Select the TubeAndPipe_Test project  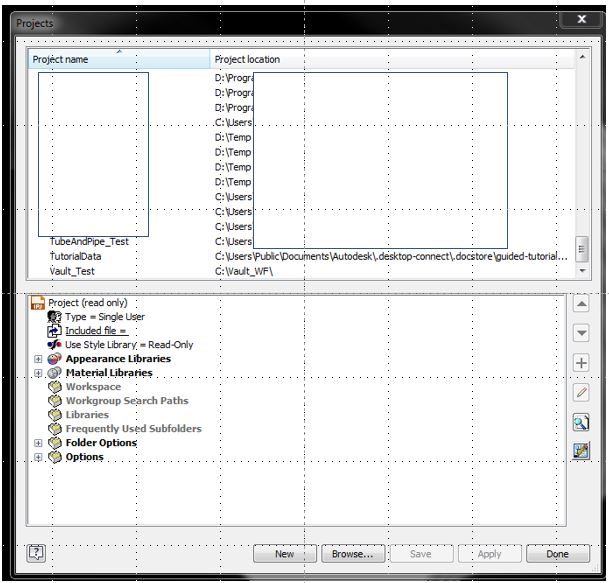[89, 242]
